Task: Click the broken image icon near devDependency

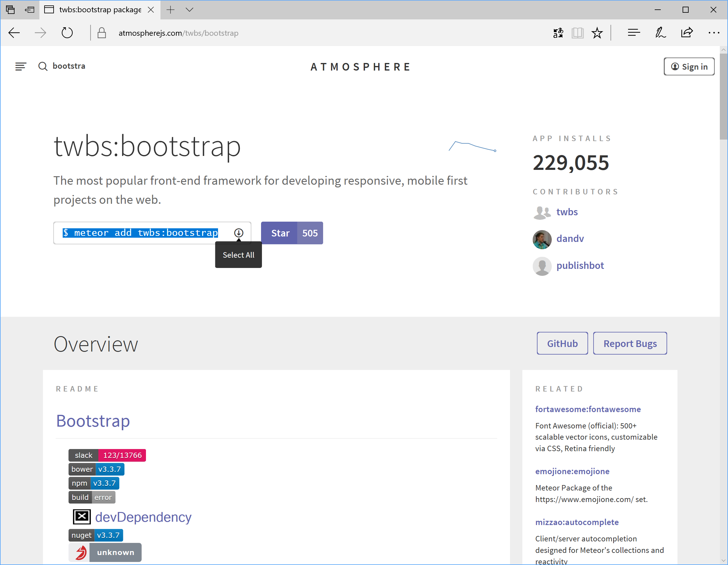Action: 82,517
